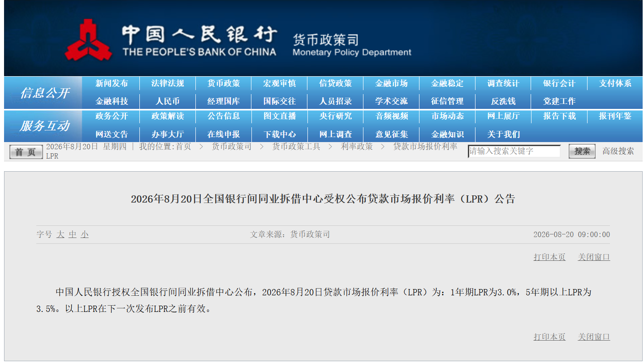Click the LPR announcement title
The height and width of the screenshot is (363, 644).
(323, 199)
